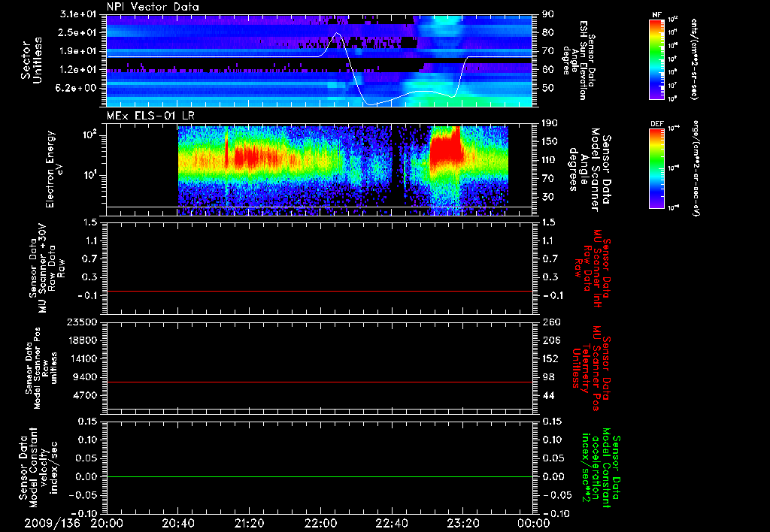Image resolution: width=770 pixels, height=532 pixels.
Task: Click the "4700" tick label
Action: pyautogui.click(x=86, y=395)
